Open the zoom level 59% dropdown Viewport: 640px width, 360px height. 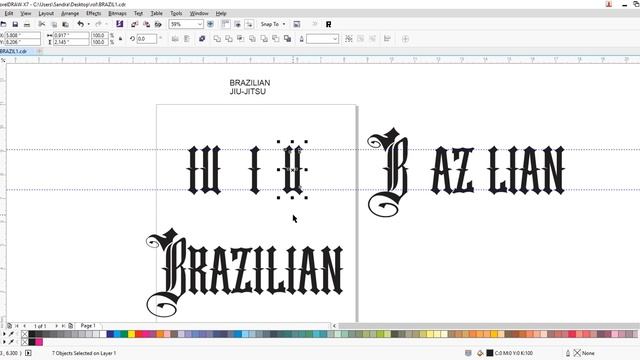[x=200, y=24]
